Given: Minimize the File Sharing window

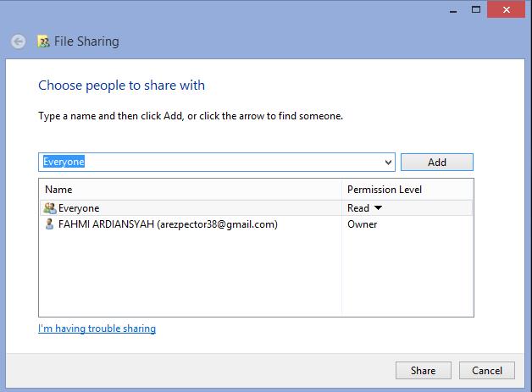Looking at the screenshot, I should tap(453, 10).
